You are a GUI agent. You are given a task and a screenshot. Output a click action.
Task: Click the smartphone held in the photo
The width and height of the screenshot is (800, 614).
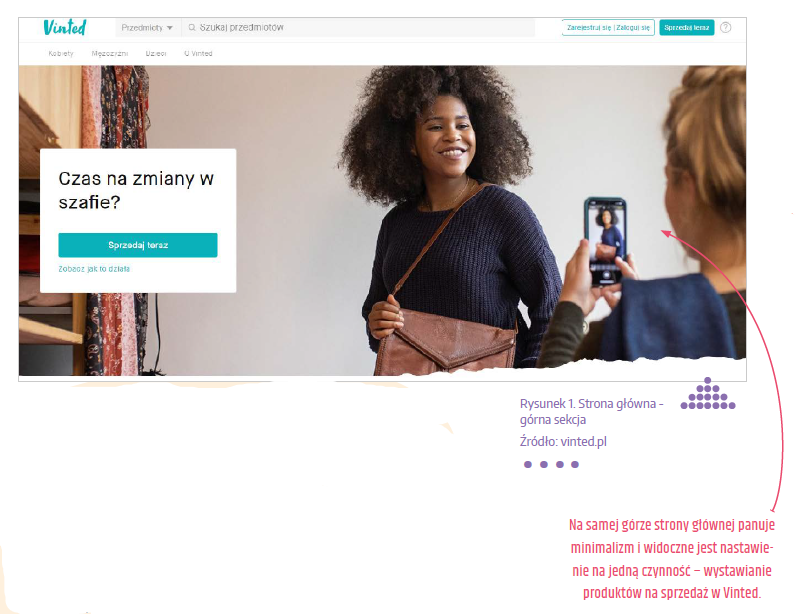pyautogui.click(x=605, y=241)
